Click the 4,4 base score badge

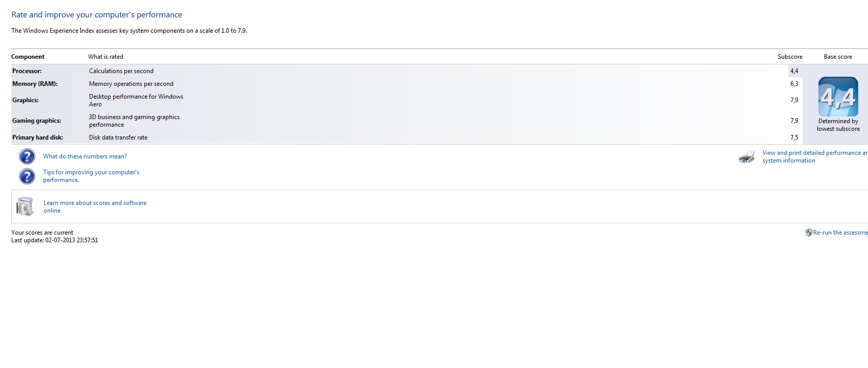838,97
